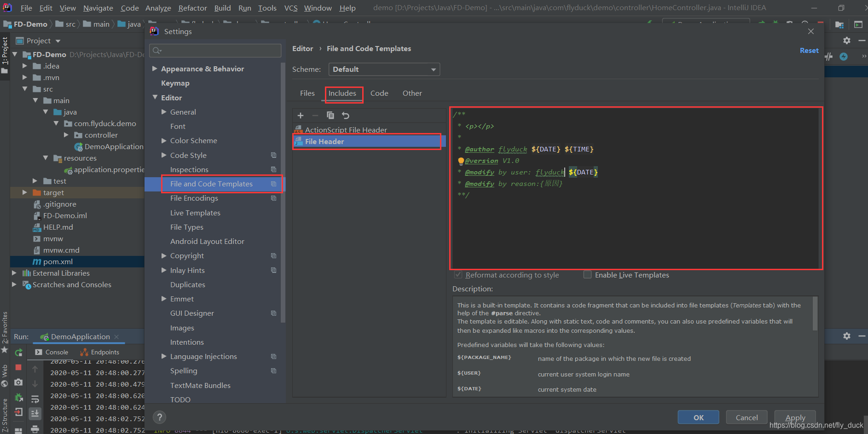Open the Analyze menu
The width and height of the screenshot is (868, 434).
pyautogui.click(x=158, y=8)
